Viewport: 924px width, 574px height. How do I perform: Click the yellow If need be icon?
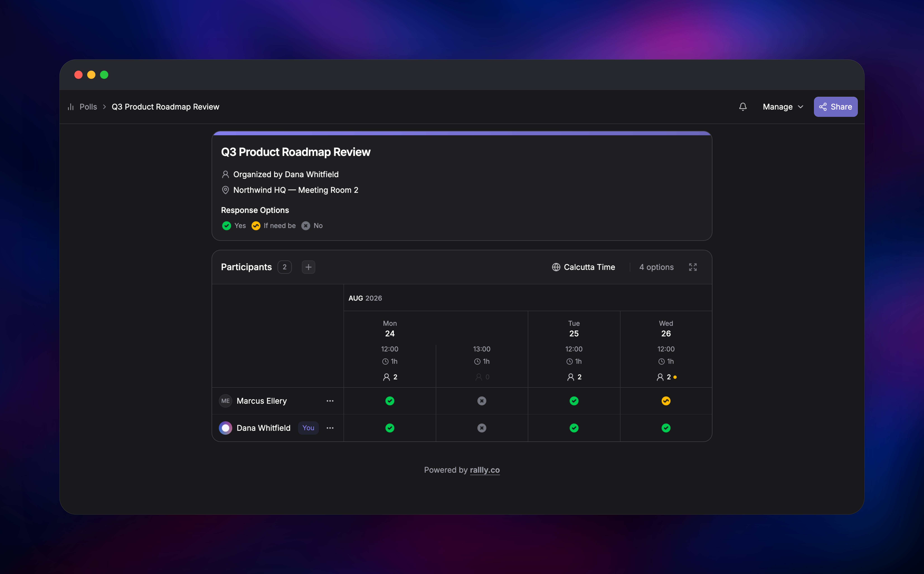[256, 226]
